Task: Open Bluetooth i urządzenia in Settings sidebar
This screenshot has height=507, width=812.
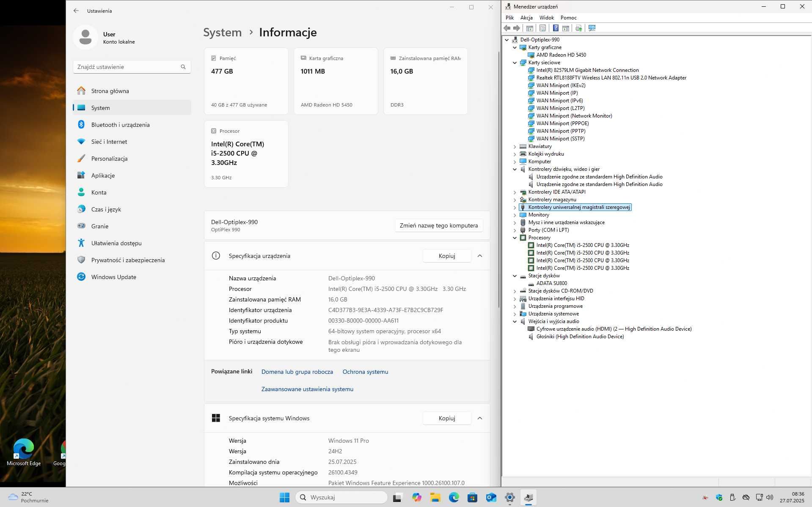Action: point(132,125)
